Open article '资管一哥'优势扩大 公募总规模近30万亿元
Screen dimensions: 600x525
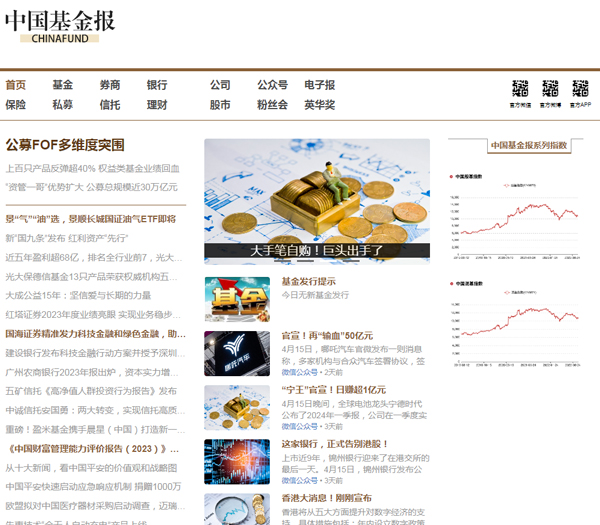91,187
